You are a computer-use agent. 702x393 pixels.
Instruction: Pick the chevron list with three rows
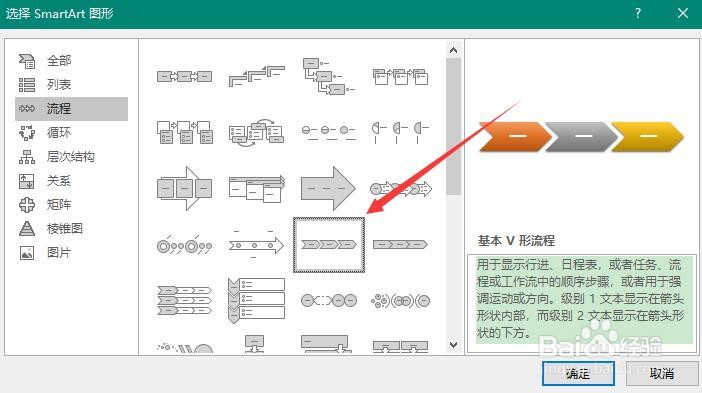coord(184,301)
